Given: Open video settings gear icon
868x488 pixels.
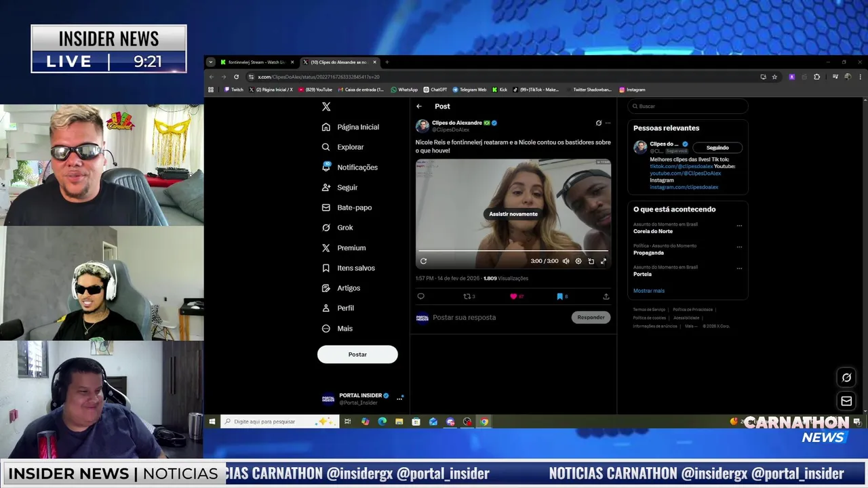Looking at the screenshot, I should (x=578, y=261).
